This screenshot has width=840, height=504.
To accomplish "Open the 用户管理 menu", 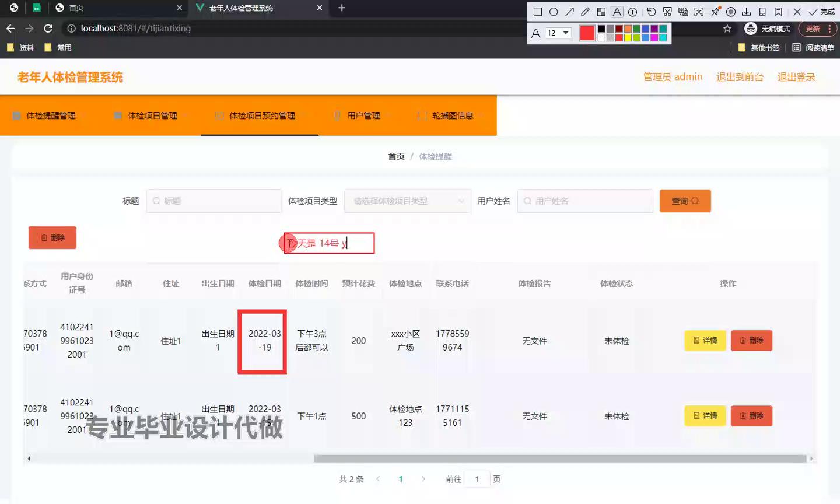I will coord(363,116).
